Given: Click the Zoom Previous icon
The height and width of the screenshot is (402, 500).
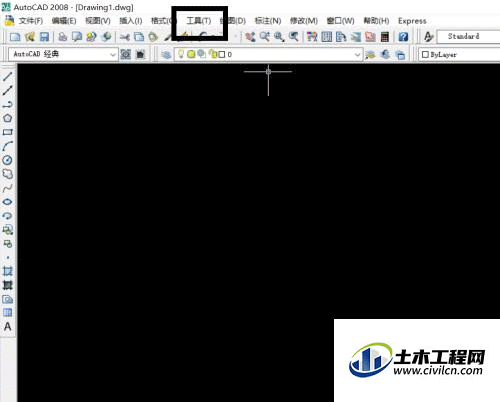Looking at the screenshot, I should click(294, 37).
